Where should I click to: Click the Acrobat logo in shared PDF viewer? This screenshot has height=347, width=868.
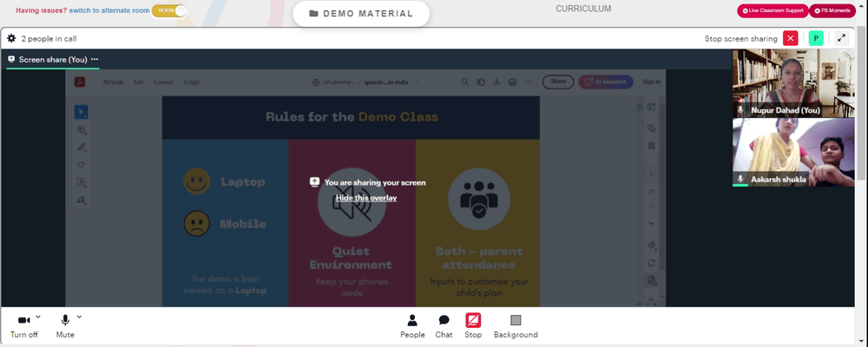80,82
